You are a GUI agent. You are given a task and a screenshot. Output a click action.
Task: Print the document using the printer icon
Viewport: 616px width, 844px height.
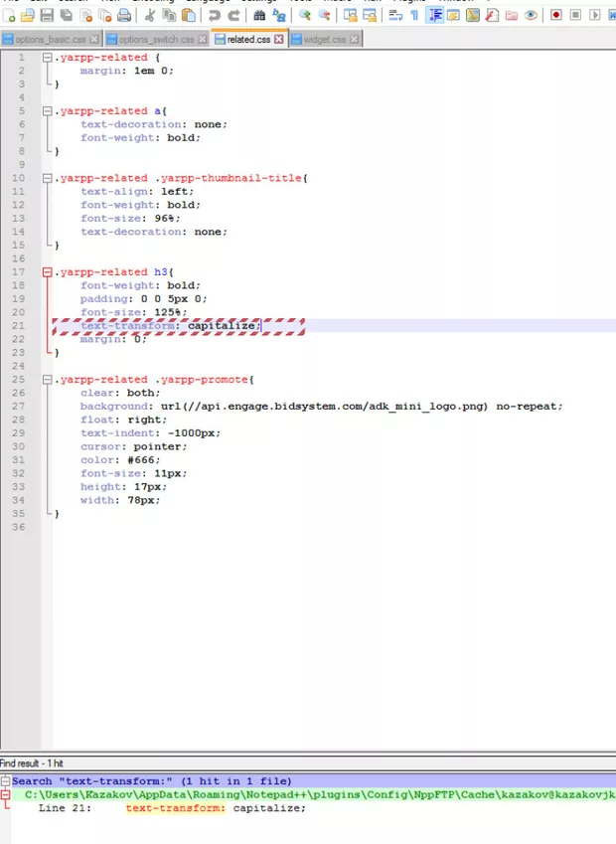[x=124, y=15]
